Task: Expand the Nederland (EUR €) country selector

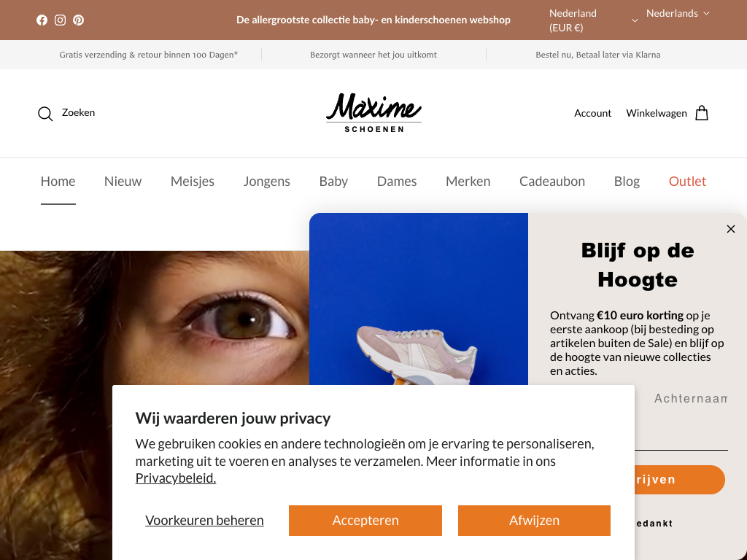Action: tap(593, 20)
